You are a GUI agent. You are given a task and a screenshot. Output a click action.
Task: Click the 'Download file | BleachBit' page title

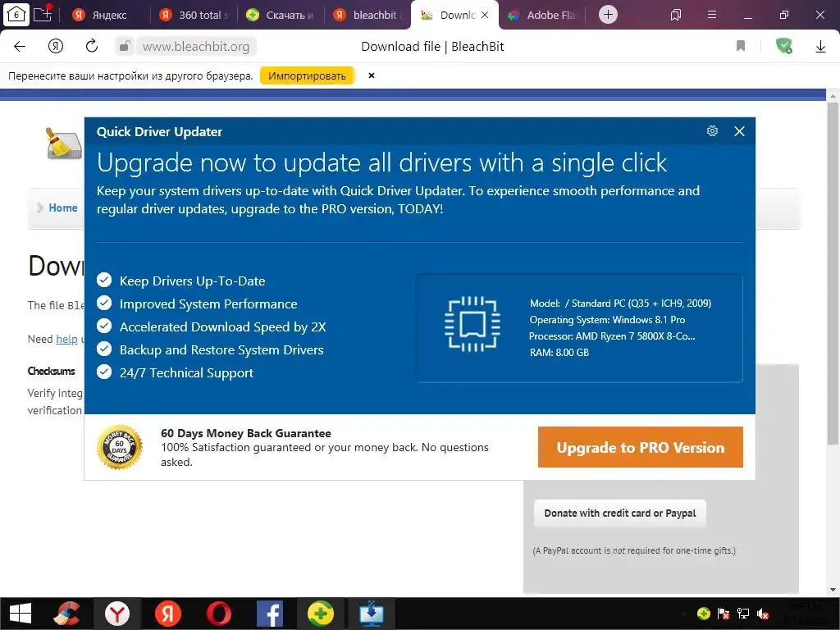[x=432, y=47]
